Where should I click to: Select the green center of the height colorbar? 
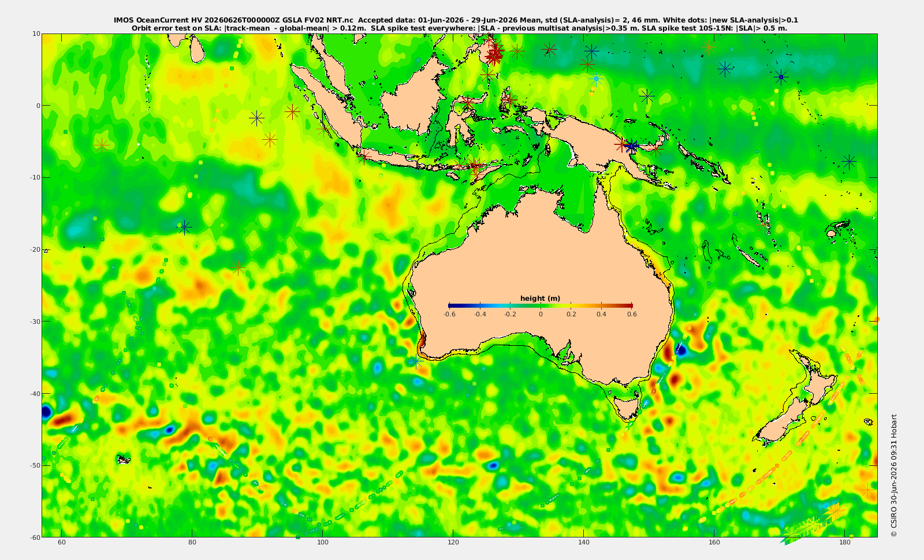coord(541,306)
